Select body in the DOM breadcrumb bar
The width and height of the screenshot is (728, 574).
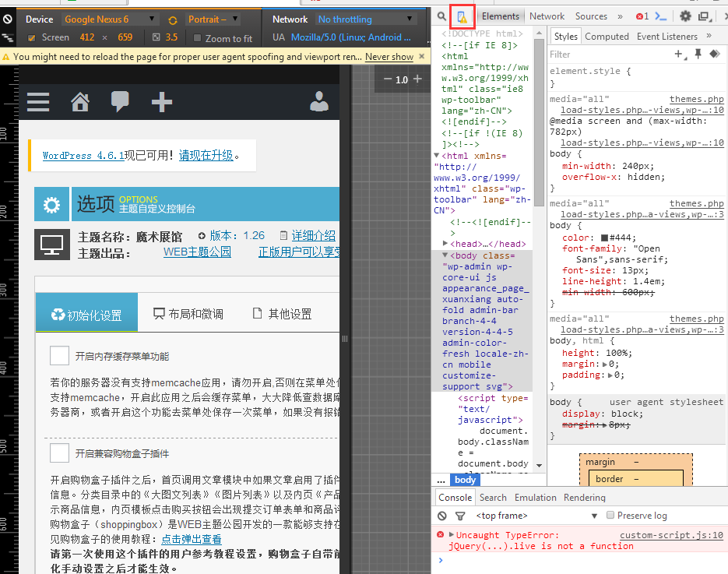point(464,480)
